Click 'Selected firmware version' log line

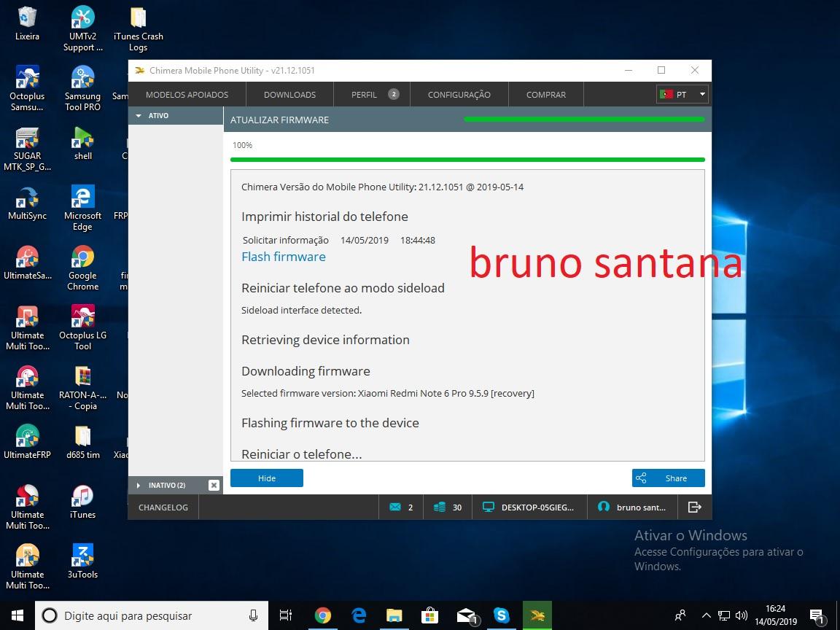tap(388, 393)
